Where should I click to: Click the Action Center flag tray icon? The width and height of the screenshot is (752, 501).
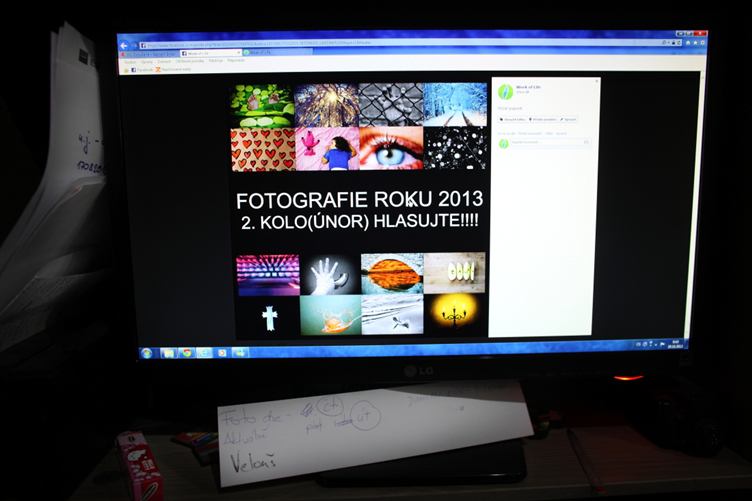coord(662,344)
